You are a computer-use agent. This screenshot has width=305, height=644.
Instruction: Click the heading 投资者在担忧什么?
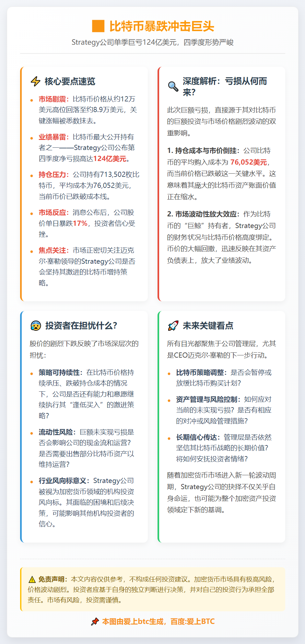81,326
